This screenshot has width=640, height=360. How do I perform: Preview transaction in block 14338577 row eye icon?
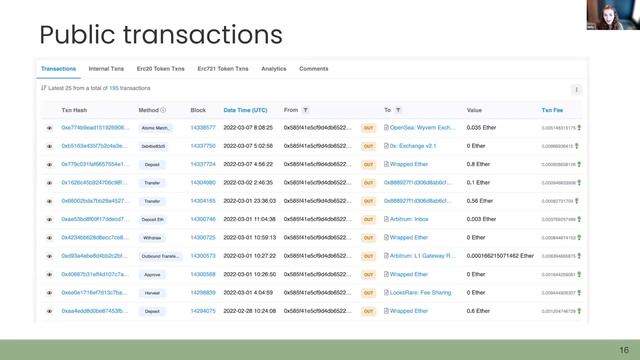tap(49, 128)
